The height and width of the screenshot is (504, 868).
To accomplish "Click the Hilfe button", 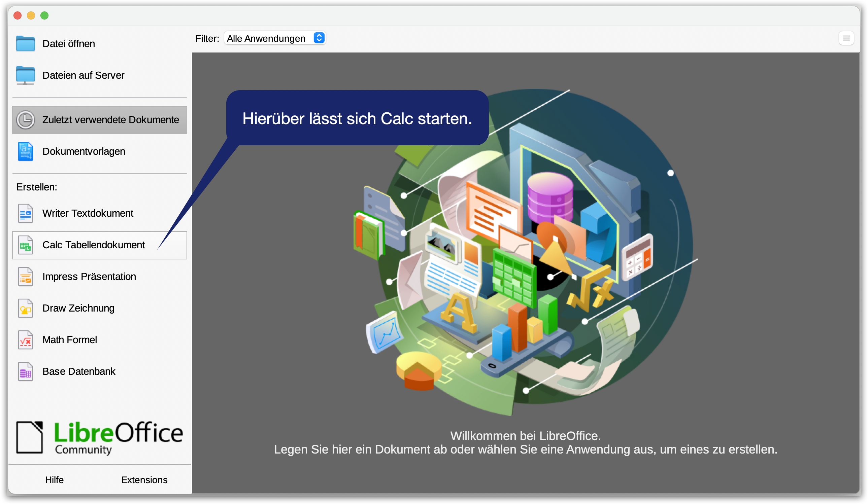I will (x=55, y=480).
